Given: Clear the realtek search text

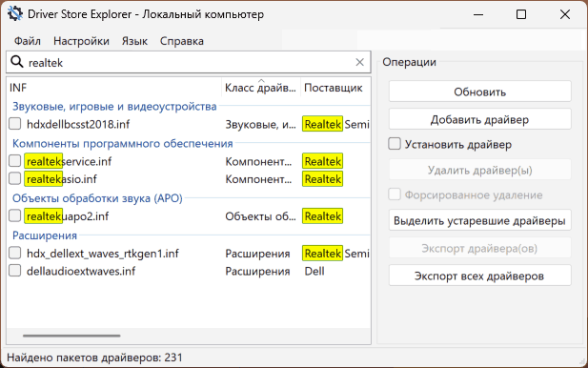Looking at the screenshot, I should [359, 62].
